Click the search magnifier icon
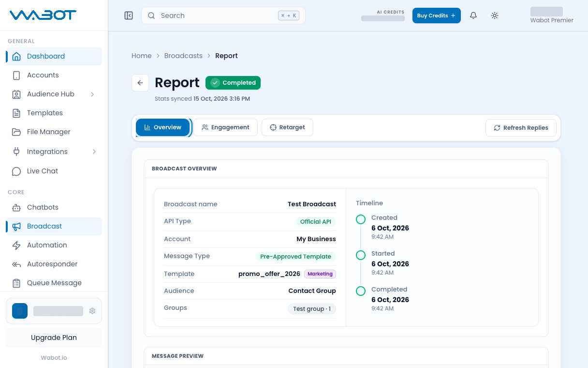The height and width of the screenshot is (368, 588). click(151, 15)
